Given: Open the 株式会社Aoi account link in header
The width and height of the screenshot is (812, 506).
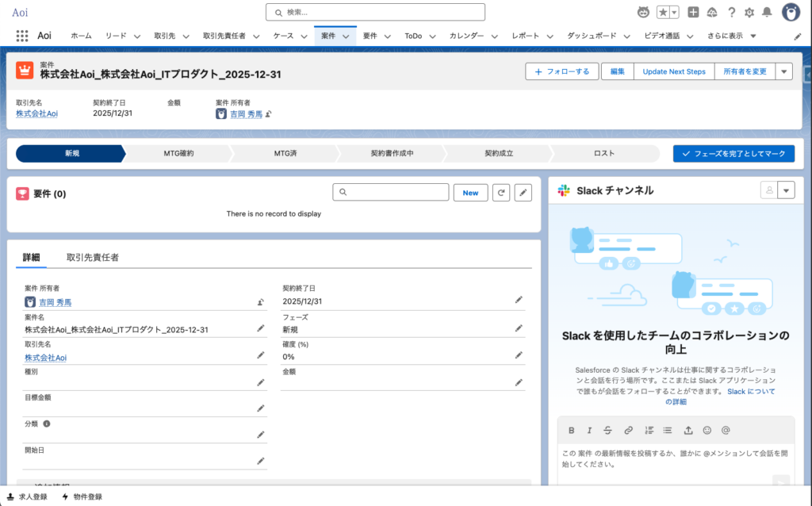Looking at the screenshot, I should click(x=36, y=113).
